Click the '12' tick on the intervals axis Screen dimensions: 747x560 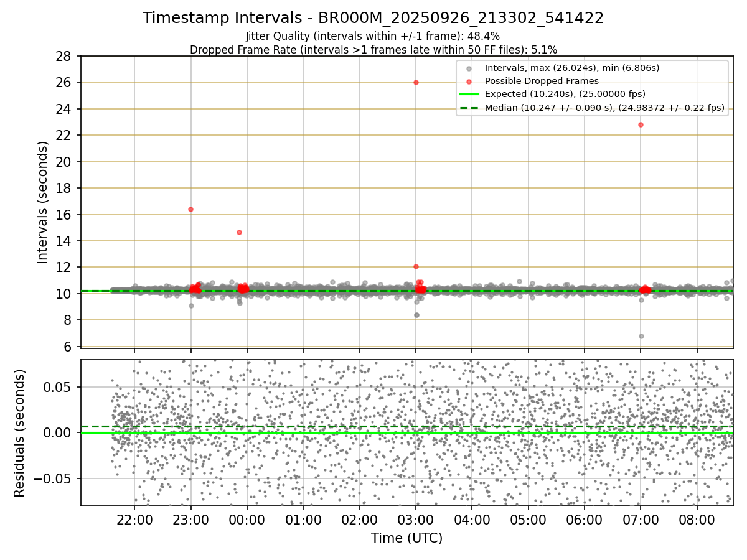click(x=63, y=268)
